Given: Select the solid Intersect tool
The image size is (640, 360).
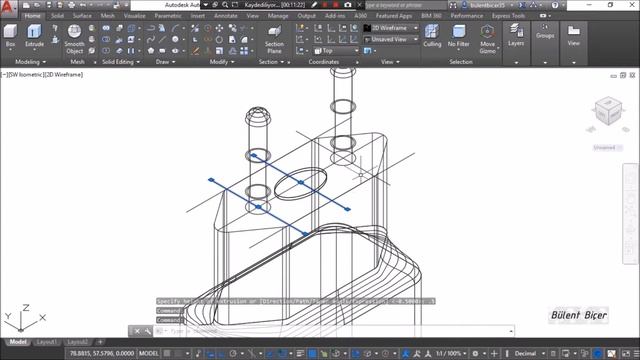Looking at the screenshot, I should click(x=106, y=51).
